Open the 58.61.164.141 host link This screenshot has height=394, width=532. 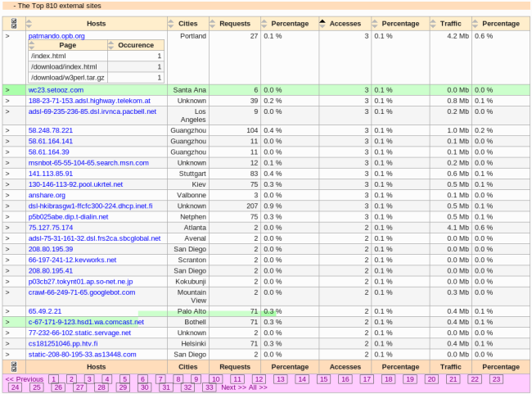pyautogui.click(x=51, y=141)
